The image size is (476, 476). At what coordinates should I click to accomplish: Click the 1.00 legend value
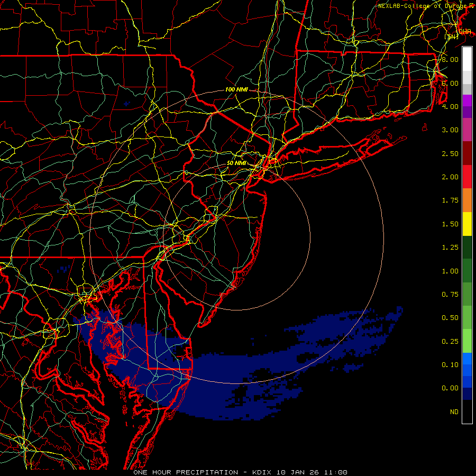pyautogui.click(x=450, y=271)
